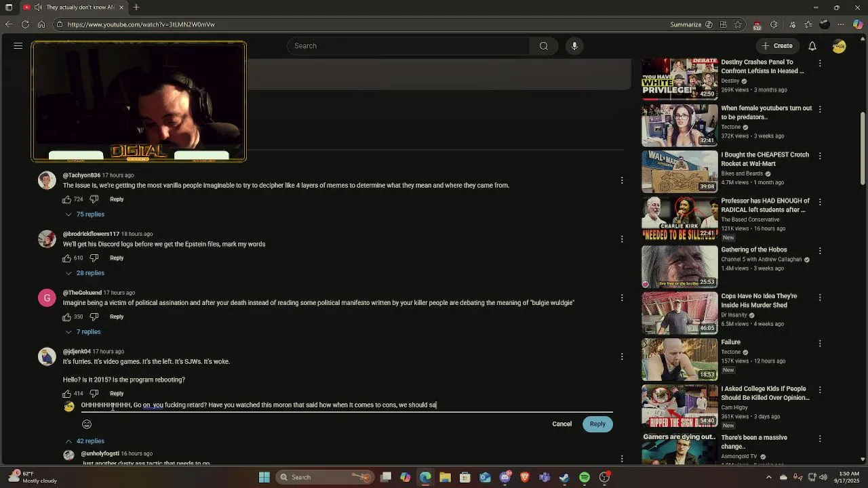The width and height of the screenshot is (868, 488).
Task: Cancel the reply being written
Action: click(561, 424)
